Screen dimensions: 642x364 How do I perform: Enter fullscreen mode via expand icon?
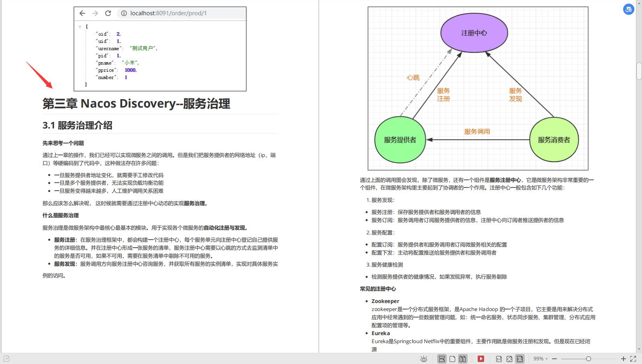[x=633, y=359]
